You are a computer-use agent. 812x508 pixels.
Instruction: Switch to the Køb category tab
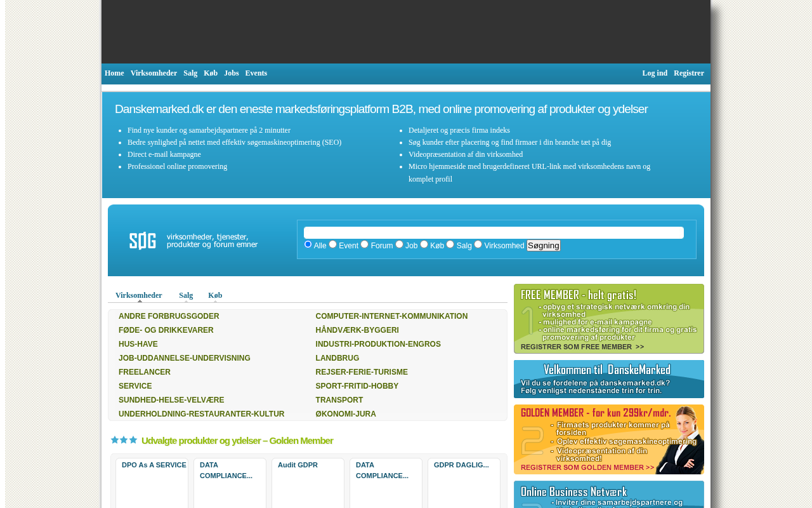click(215, 295)
